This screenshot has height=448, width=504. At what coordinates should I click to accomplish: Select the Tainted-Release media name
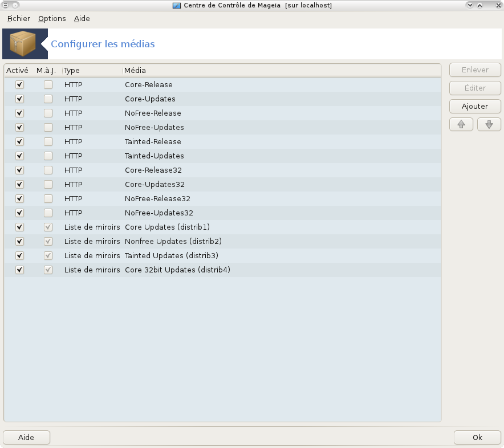(153, 141)
